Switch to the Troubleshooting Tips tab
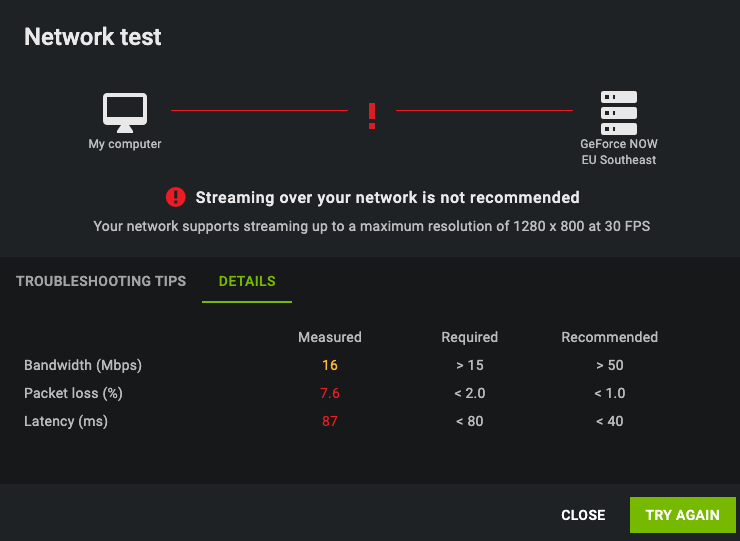 pos(101,281)
